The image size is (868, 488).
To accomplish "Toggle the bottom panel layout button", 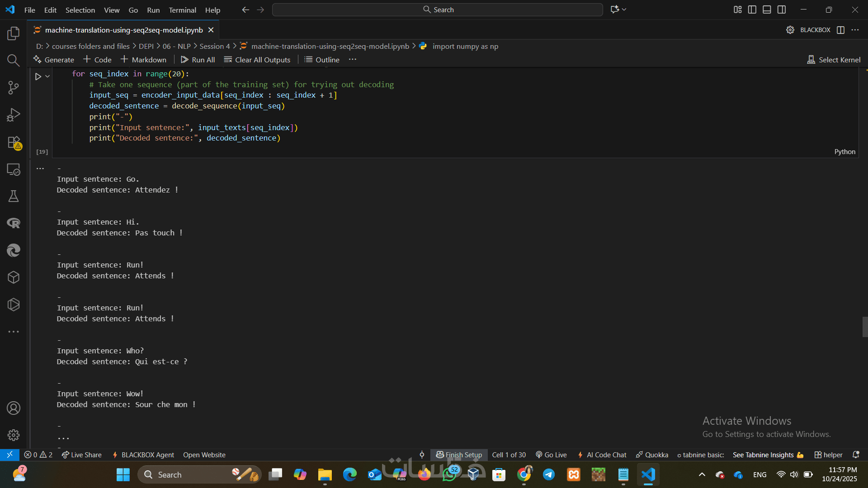I will point(767,9).
